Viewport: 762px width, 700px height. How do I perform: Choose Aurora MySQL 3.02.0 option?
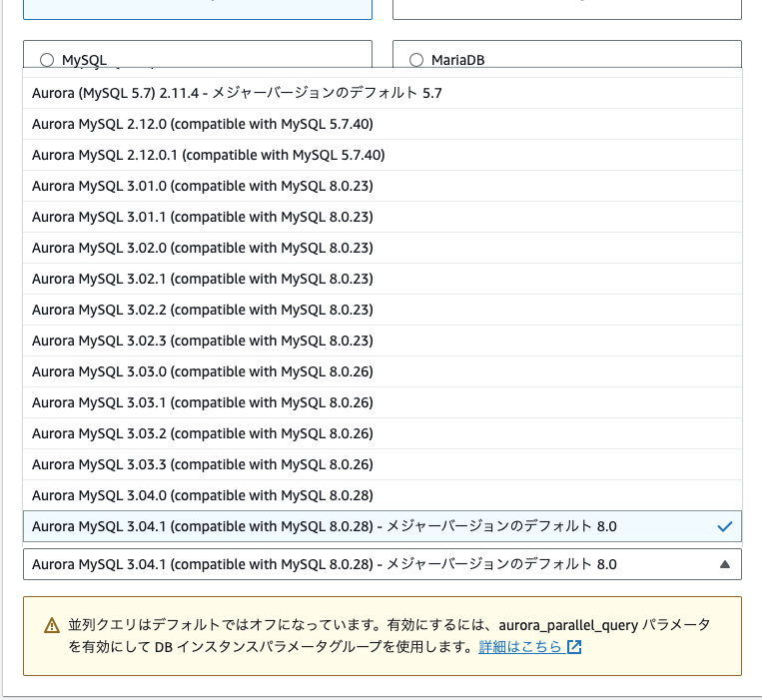(x=382, y=248)
